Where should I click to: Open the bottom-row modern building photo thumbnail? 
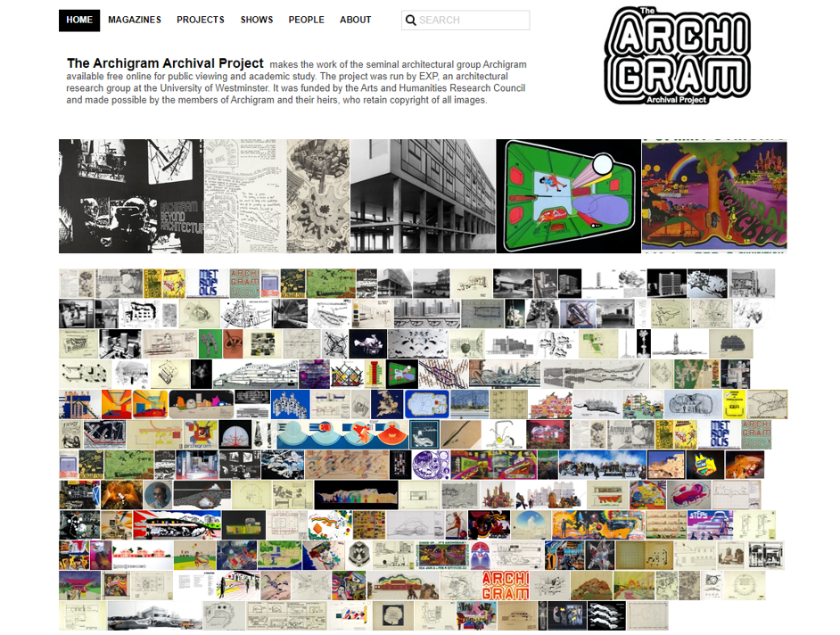pos(155,615)
